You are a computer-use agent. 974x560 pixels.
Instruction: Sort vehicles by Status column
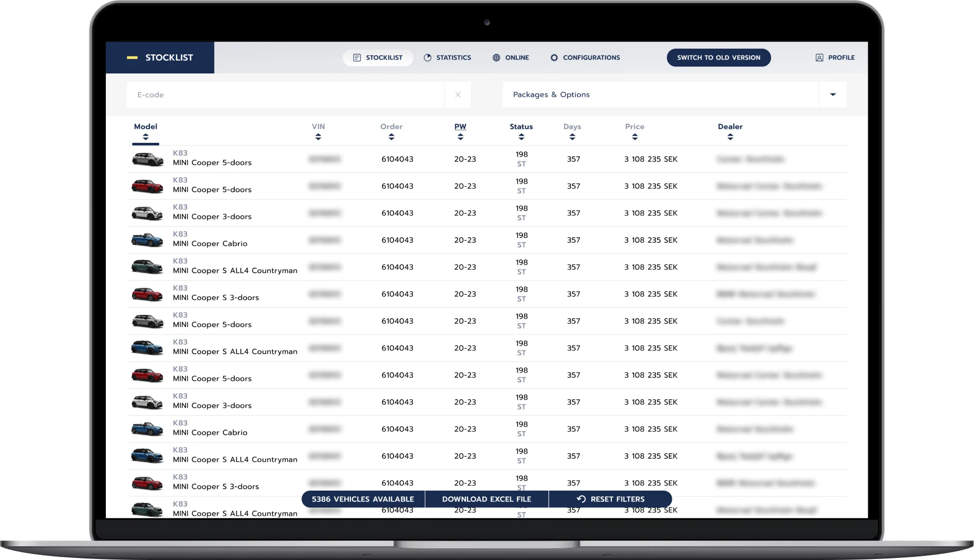pyautogui.click(x=521, y=137)
